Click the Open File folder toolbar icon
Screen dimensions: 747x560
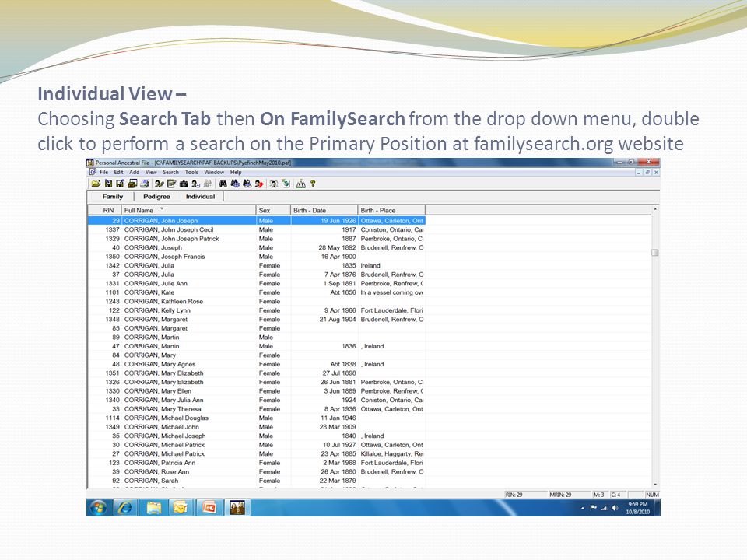(x=96, y=184)
